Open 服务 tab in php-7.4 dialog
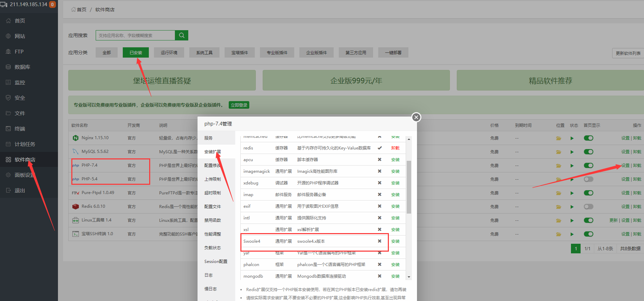This screenshot has height=301, width=644. (216, 138)
